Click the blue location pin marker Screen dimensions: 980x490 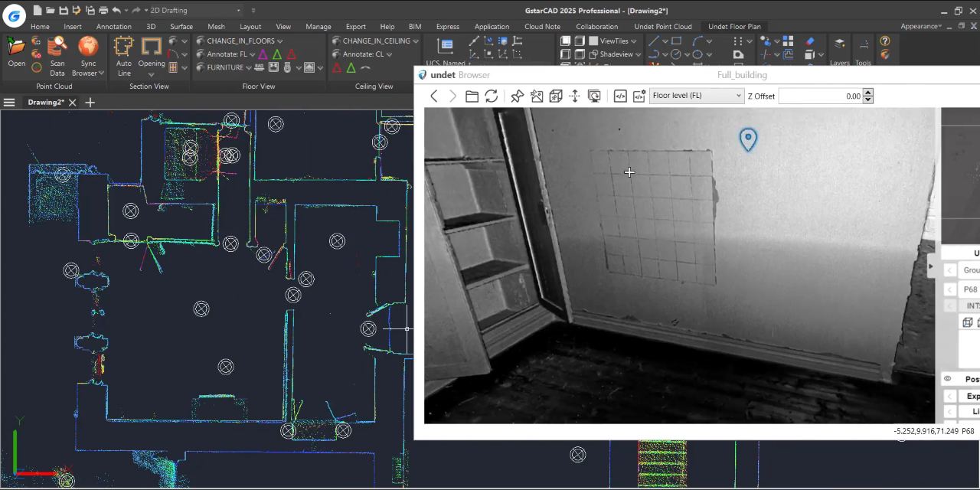click(748, 139)
